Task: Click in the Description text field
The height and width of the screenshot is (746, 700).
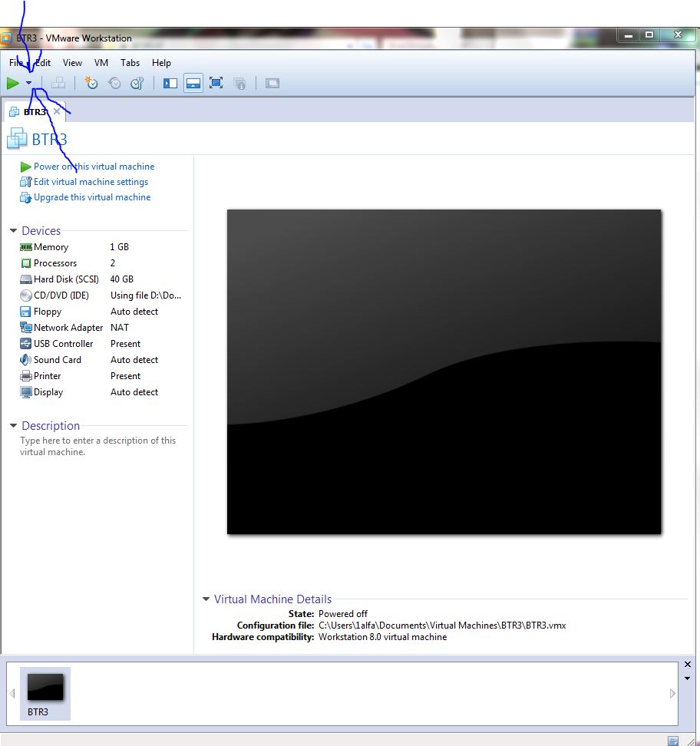Action: pos(98,446)
